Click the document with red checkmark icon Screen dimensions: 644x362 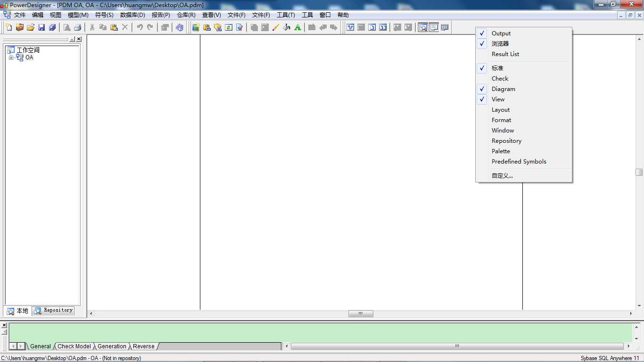point(239,27)
